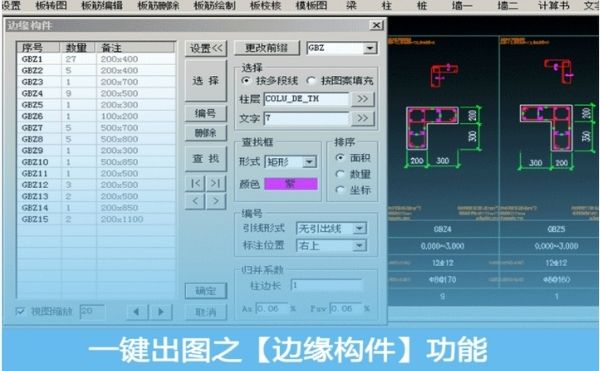Viewport: 600px width, 371px height.
Task: Click >> button next to 柱层 field
Action: point(362,99)
